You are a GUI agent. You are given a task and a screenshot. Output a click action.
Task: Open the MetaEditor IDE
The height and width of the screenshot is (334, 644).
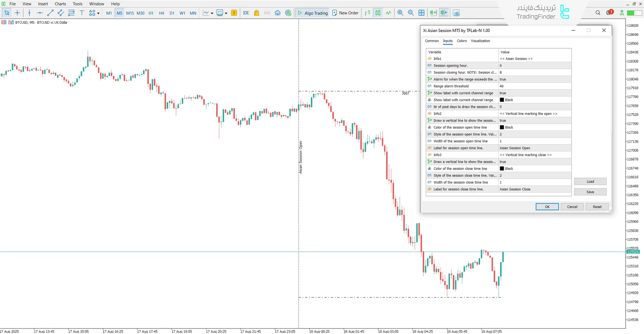coord(246,13)
